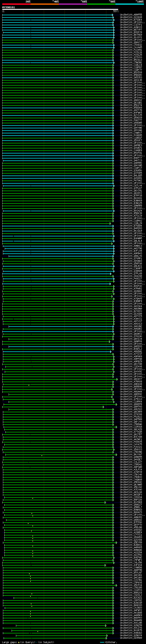Select label UniRef100_B2YI25
The width and height of the screenshot is (146, 644).
pos(131,115)
